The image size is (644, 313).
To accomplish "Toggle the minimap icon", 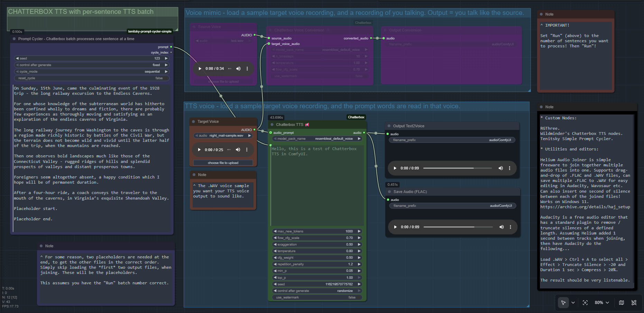I will tap(622, 303).
